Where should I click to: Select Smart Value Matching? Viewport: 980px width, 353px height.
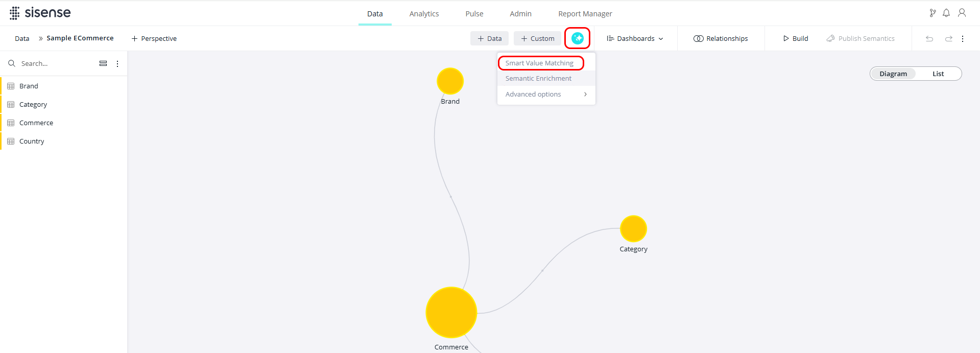click(539, 63)
